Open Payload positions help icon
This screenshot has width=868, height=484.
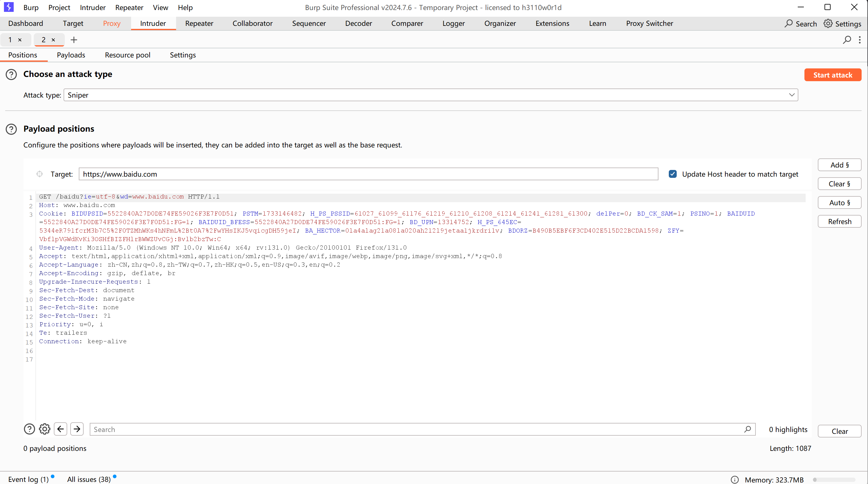click(x=11, y=129)
